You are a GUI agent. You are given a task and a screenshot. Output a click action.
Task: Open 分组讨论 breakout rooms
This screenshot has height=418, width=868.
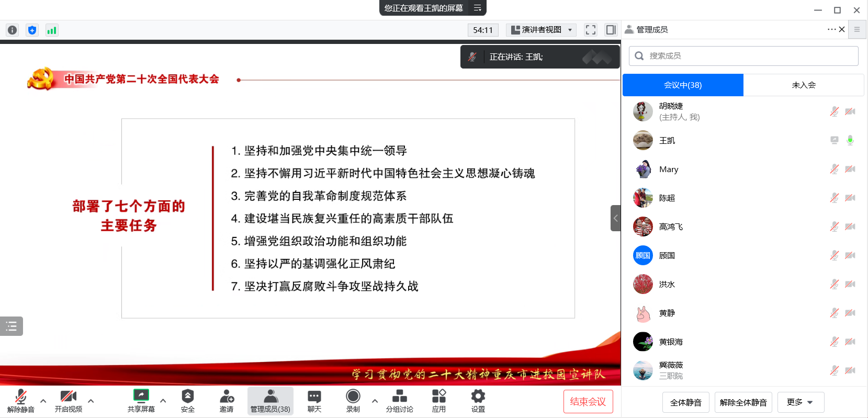(399, 401)
